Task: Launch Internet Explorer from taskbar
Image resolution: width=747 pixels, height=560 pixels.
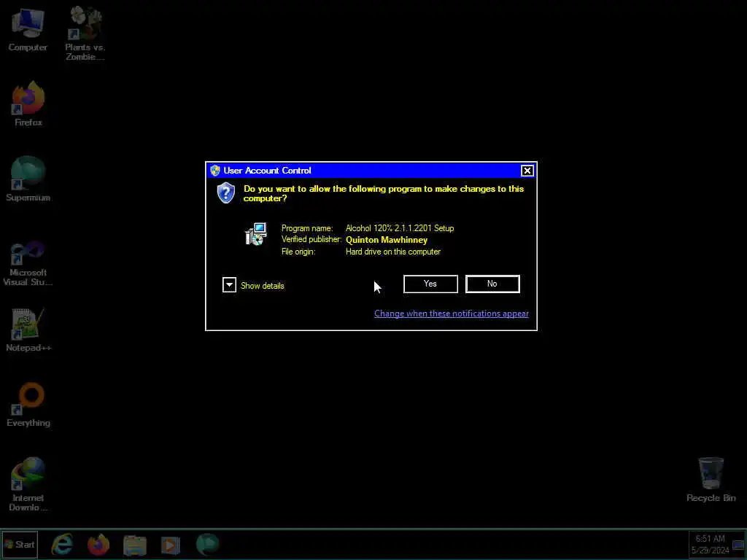Action: tap(63, 544)
